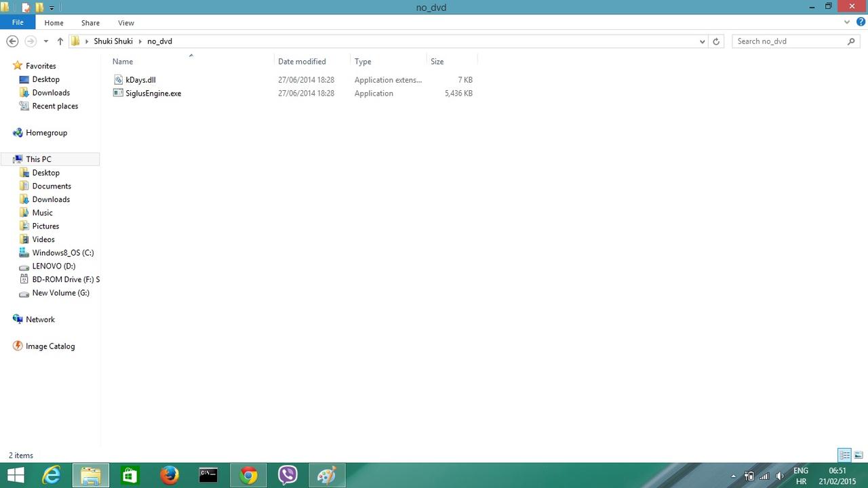This screenshot has width=868, height=488.
Task: Open Viber from the taskbar
Action: [x=288, y=476]
